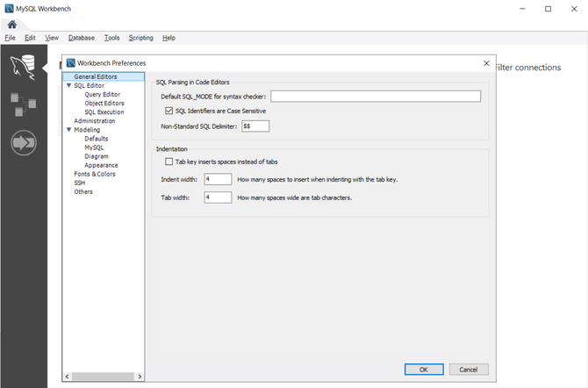Viewport: 588px width, 388px height.
Task: Click the tree scrollbar left arrow
Action: [67, 377]
